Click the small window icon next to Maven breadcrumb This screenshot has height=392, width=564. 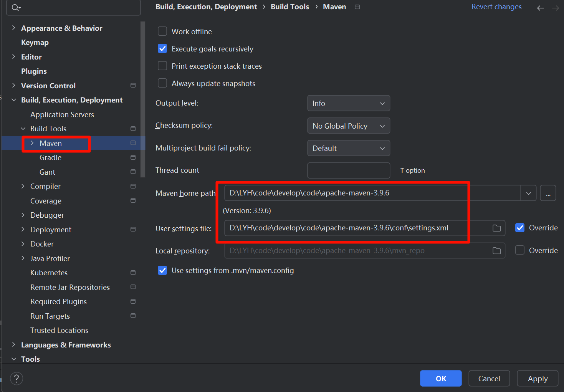coord(357,7)
